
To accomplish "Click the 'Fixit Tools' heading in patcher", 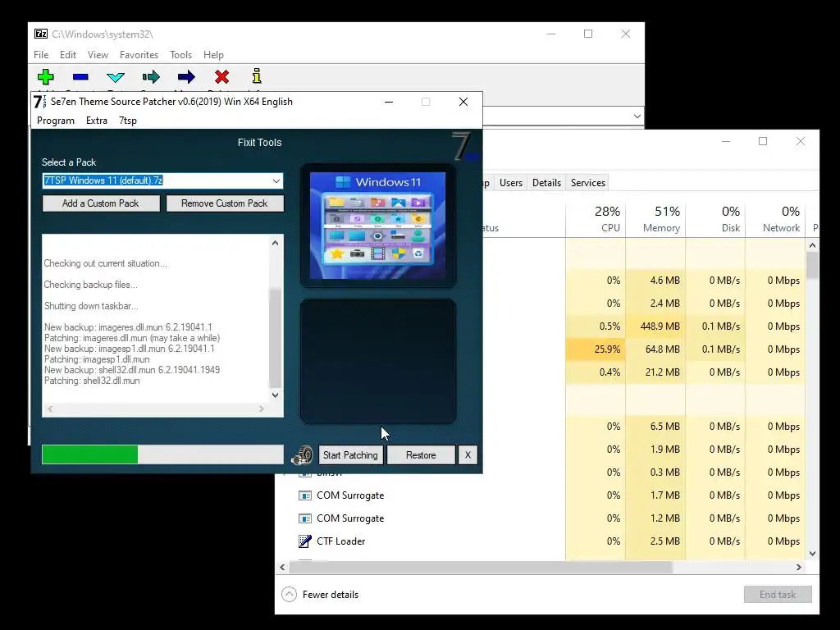I will (x=260, y=143).
